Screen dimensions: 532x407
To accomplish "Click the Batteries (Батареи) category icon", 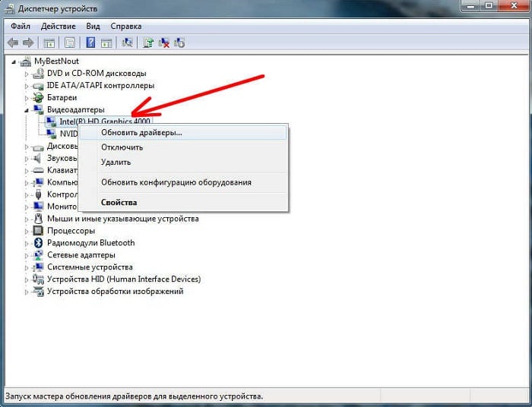I will point(39,98).
